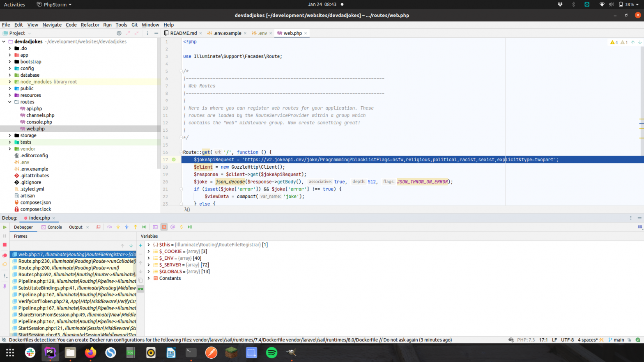Switch to the Console debug tab
Image resolution: width=644 pixels, height=362 pixels.
click(52, 227)
